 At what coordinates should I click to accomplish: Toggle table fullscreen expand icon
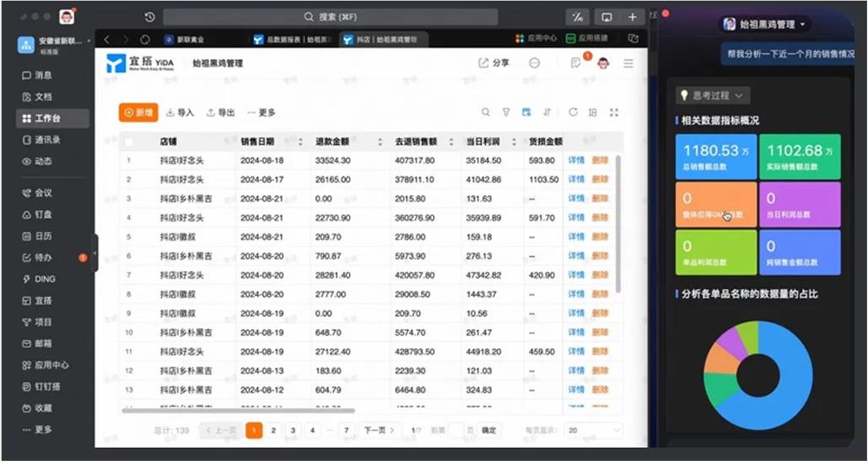(614, 112)
